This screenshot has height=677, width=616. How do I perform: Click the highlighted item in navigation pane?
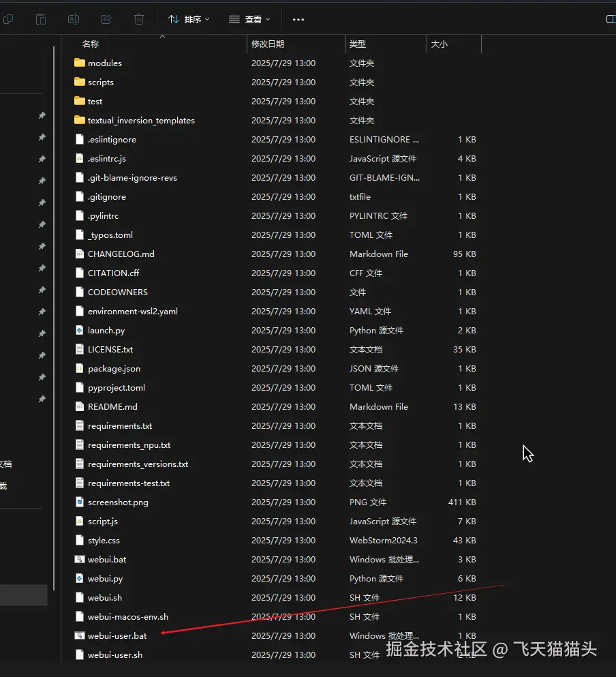click(x=24, y=595)
